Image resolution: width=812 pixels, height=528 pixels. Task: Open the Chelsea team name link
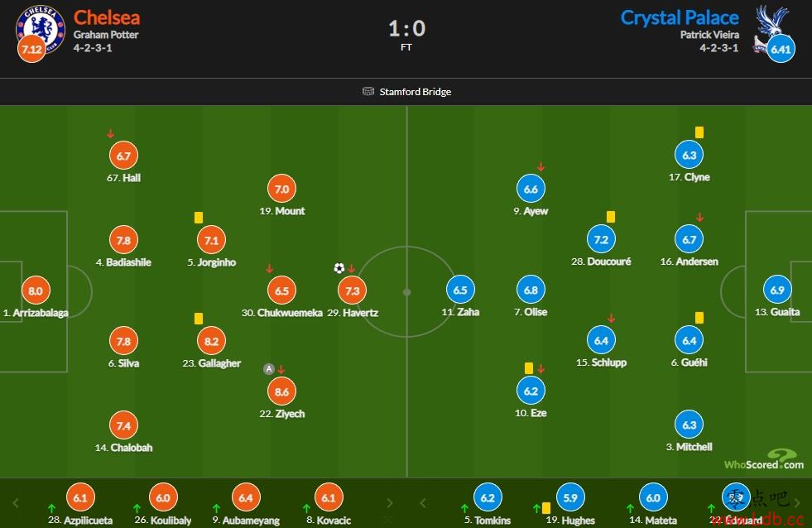(107, 17)
